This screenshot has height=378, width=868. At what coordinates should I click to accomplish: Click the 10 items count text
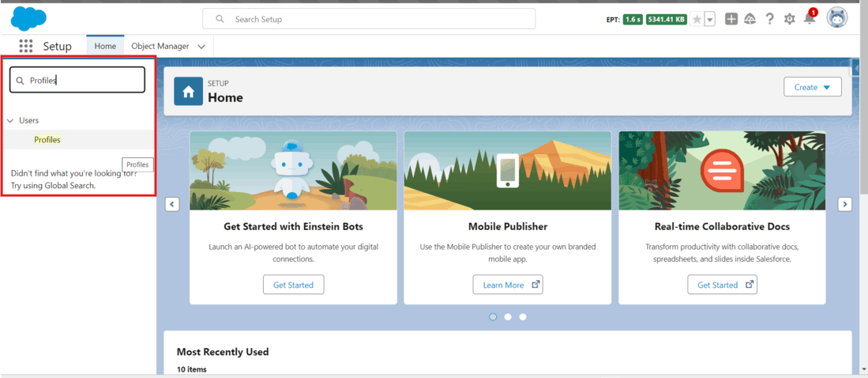click(192, 369)
